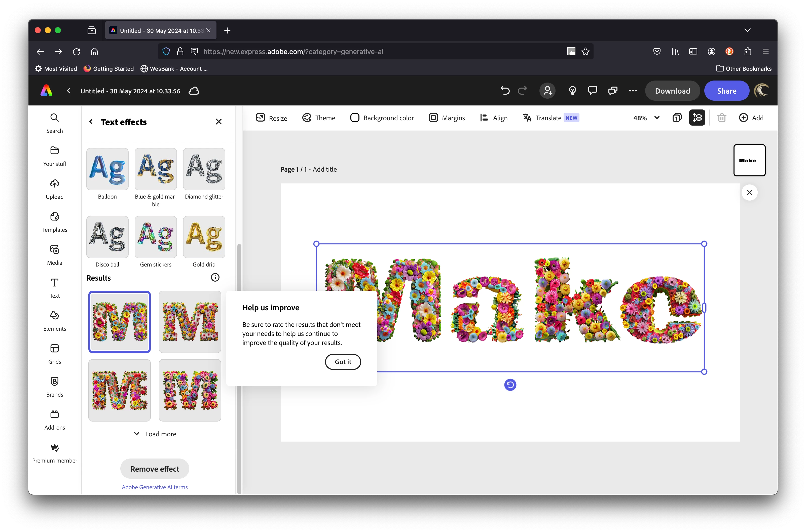806x532 pixels.
Task: Open the Elements sidebar tool
Action: [x=55, y=321]
